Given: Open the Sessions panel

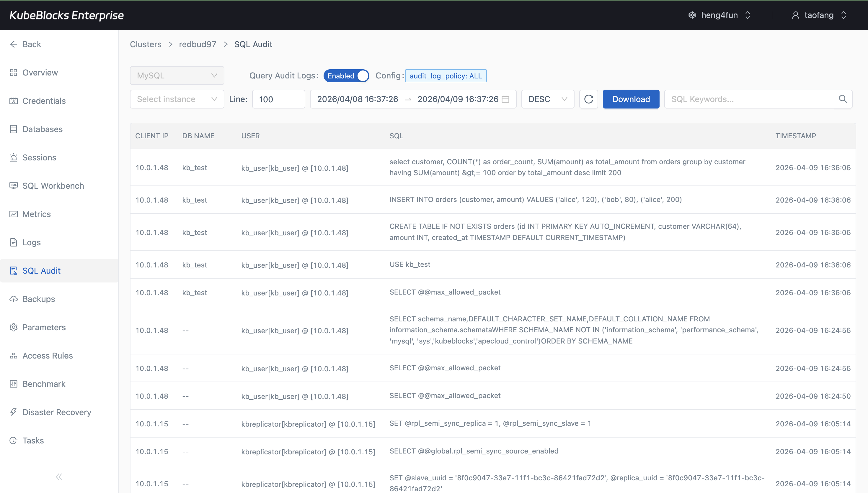Looking at the screenshot, I should (39, 157).
